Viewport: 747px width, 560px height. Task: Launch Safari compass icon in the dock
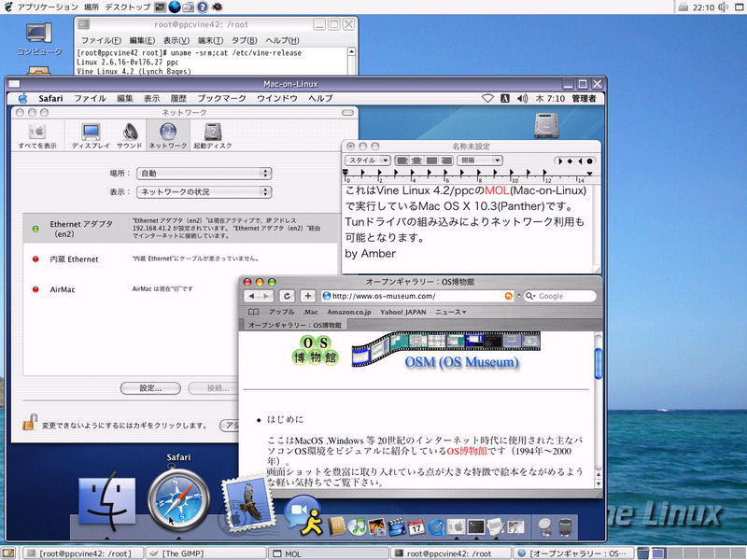pos(178,500)
